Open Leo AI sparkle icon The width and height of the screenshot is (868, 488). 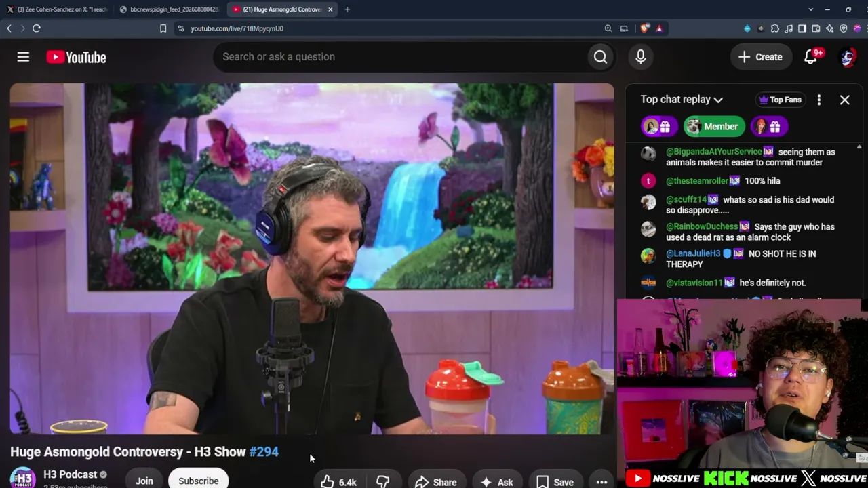tap(829, 28)
